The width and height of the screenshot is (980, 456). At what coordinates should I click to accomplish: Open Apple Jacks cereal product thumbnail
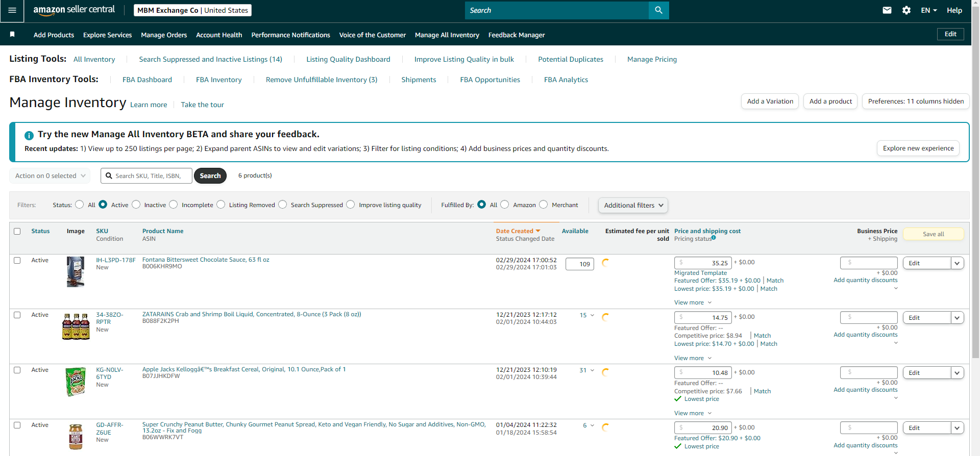(x=76, y=382)
